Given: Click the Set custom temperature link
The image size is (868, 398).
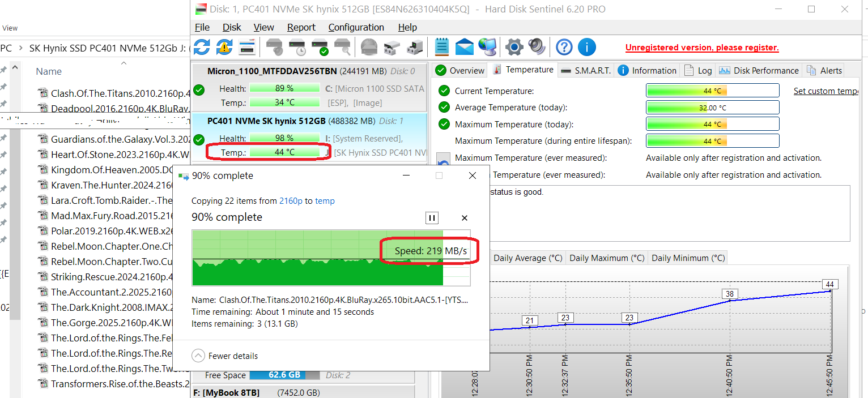Looking at the screenshot, I should 826,91.
